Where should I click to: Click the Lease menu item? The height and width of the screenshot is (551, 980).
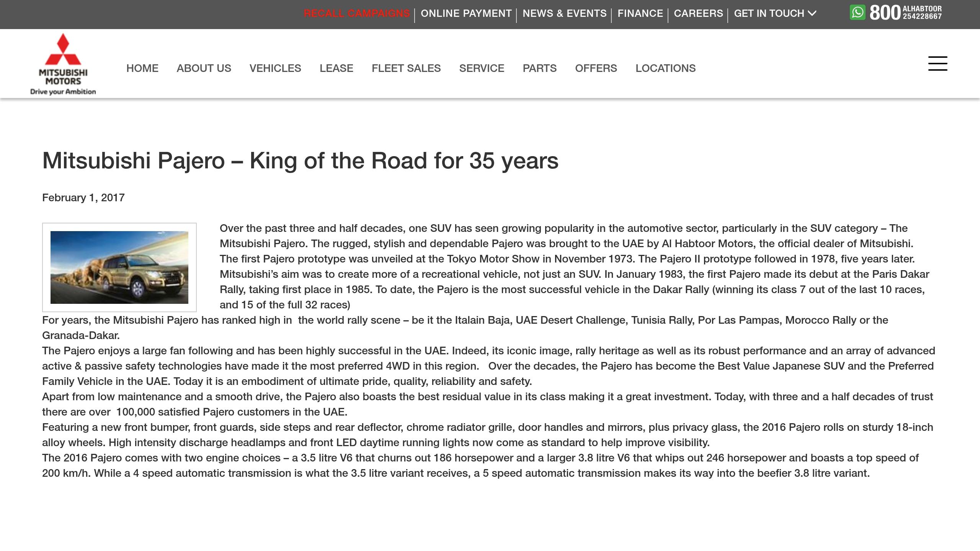coord(336,68)
